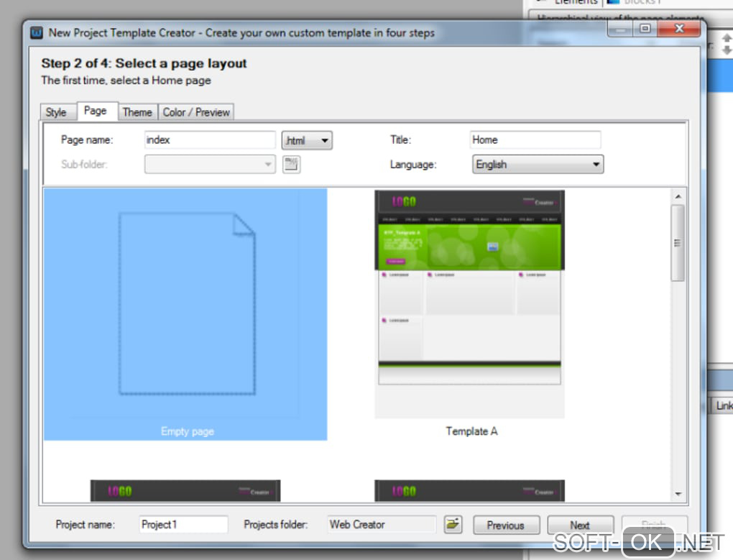Image resolution: width=733 pixels, height=560 pixels.
Task: Open the Theme tab
Action: 137,112
